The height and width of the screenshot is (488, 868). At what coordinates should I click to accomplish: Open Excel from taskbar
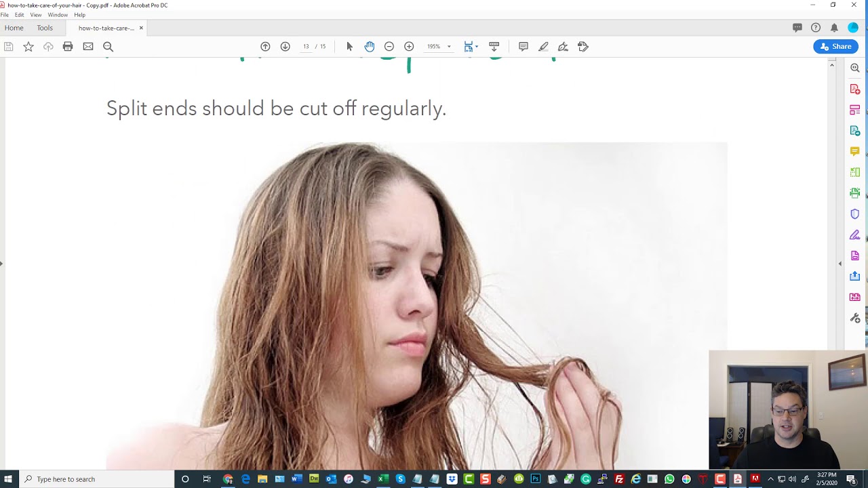[382, 479]
